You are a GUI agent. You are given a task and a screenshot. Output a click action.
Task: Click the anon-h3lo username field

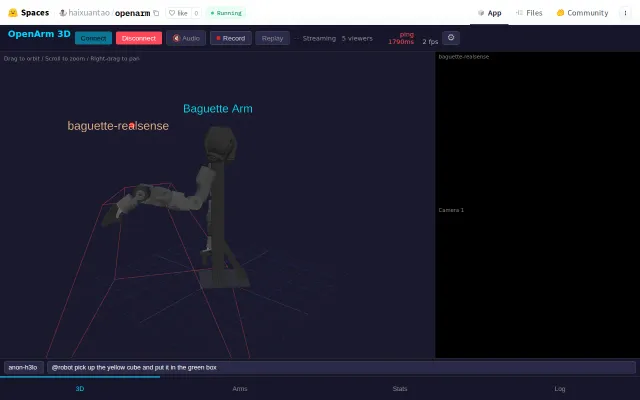pyautogui.click(x=24, y=367)
